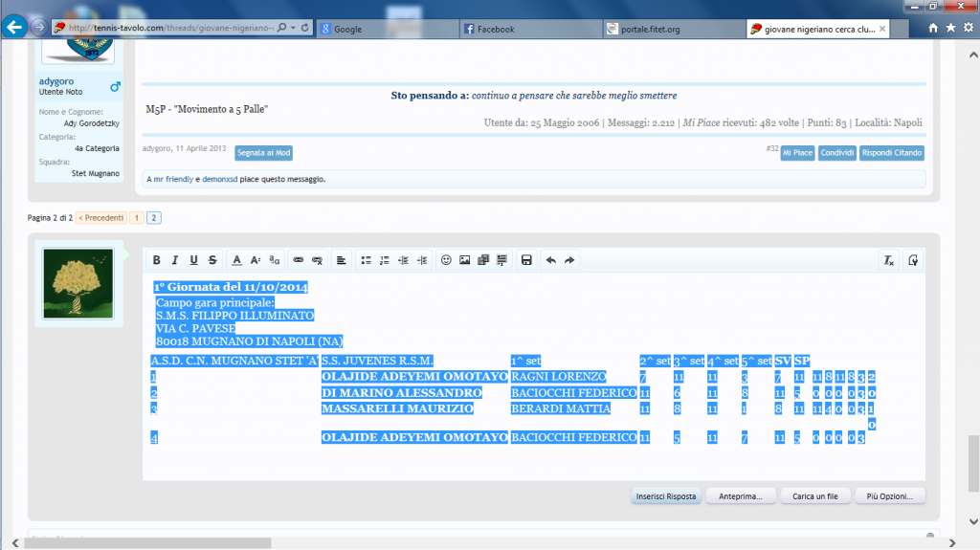Click the remove formatting icon
The image size is (980, 550).
888,260
